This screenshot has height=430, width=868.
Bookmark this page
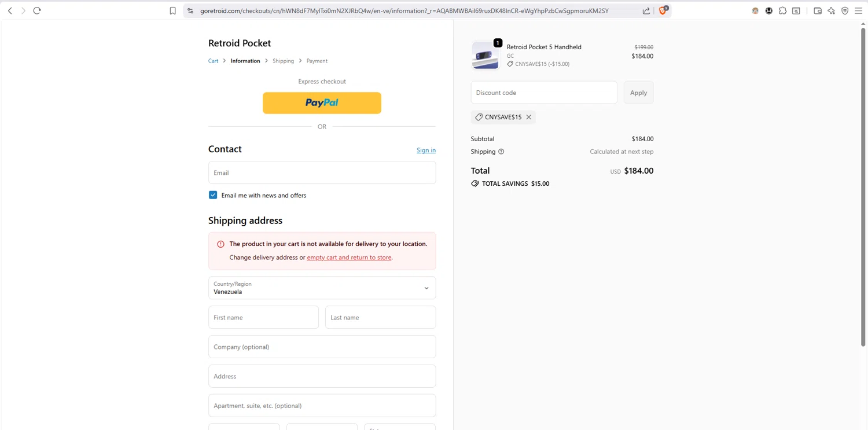[x=172, y=10]
